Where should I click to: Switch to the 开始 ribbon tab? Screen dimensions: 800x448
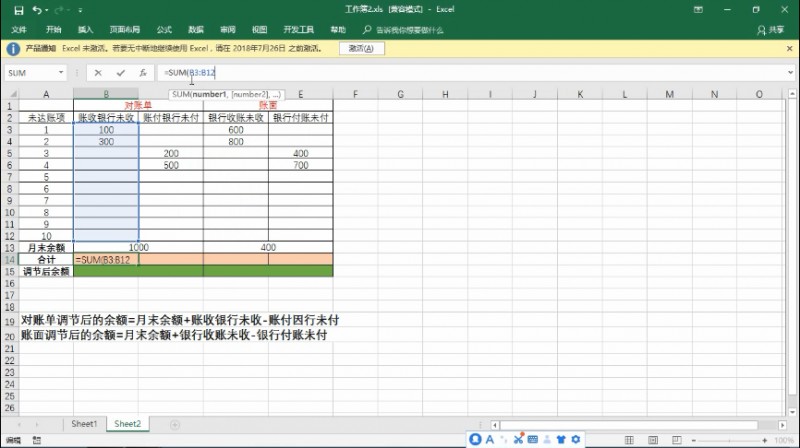54,30
